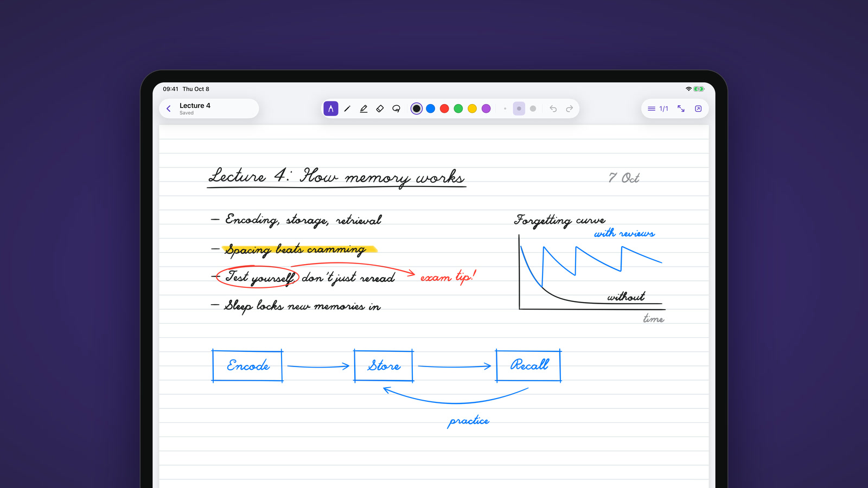
Task: Tap the handwritten Store box
Action: (x=384, y=366)
